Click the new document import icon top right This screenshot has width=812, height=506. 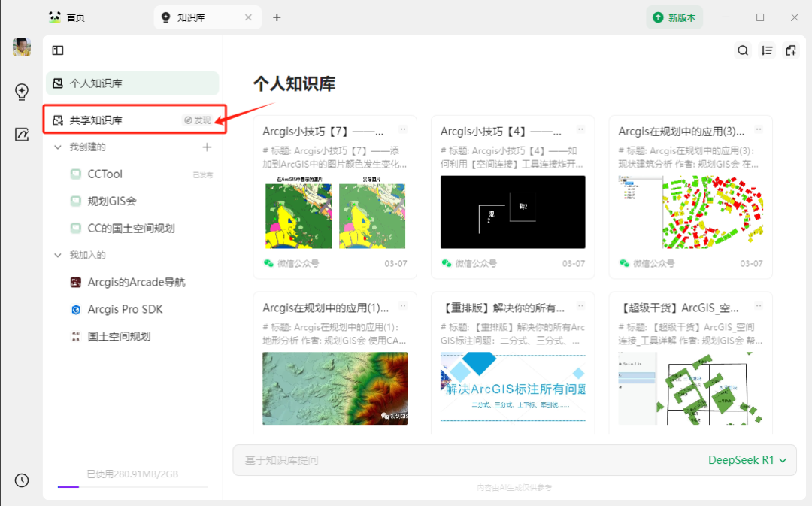point(790,50)
